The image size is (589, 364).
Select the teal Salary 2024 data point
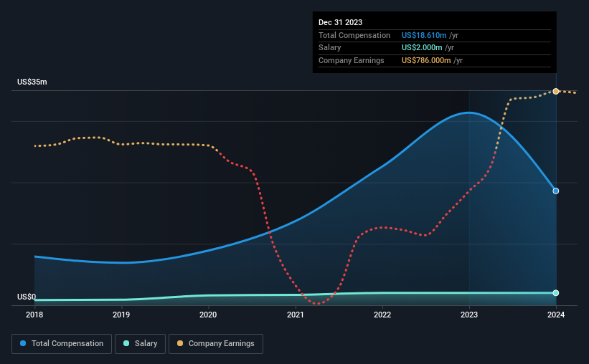click(x=556, y=293)
